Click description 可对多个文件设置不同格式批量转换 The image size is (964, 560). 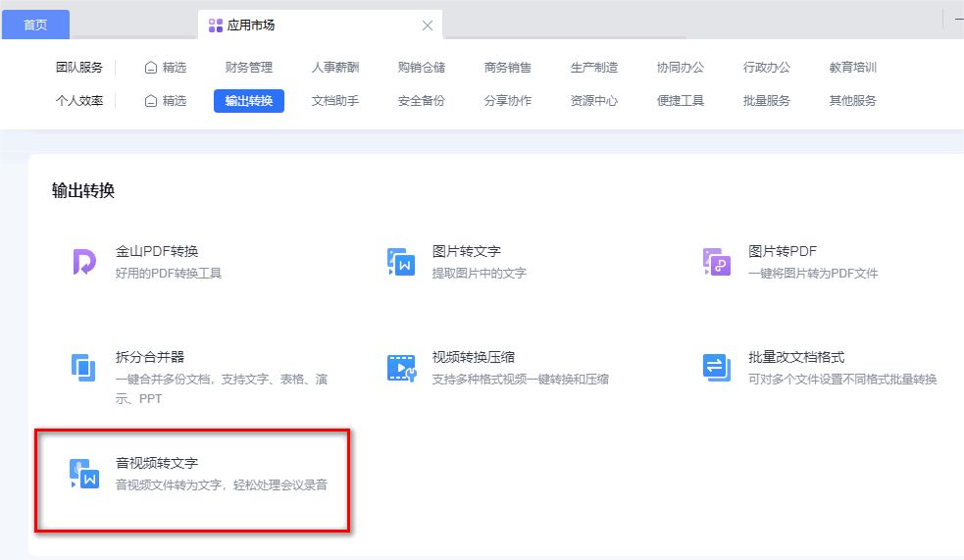pos(842,380)
